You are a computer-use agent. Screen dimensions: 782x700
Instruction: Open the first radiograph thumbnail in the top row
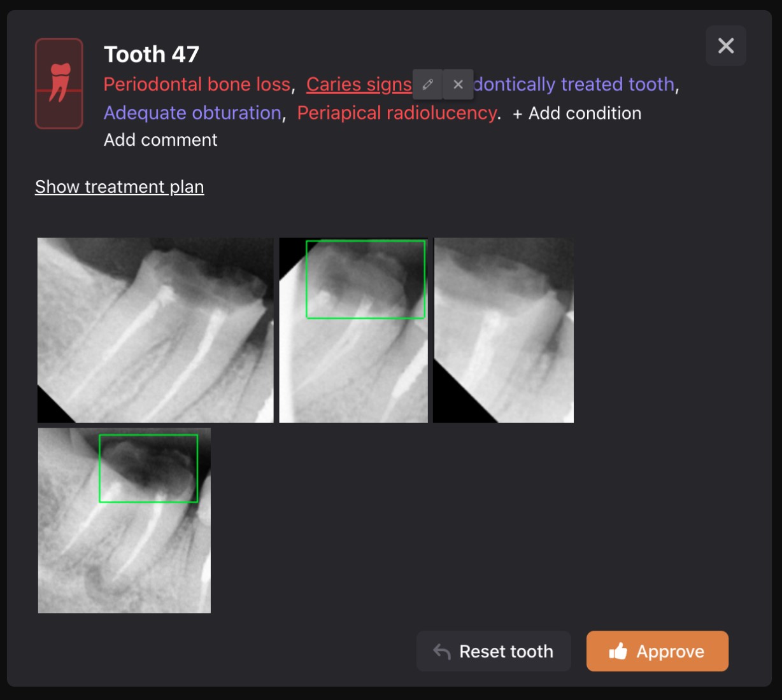point(155,330)
